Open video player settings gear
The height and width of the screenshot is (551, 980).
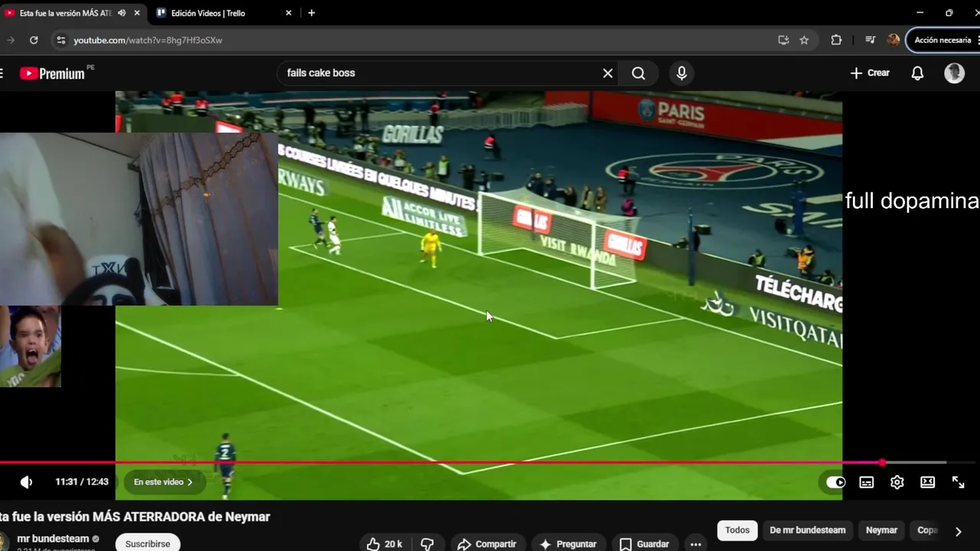pyautogui.click(x=897, y=482)
